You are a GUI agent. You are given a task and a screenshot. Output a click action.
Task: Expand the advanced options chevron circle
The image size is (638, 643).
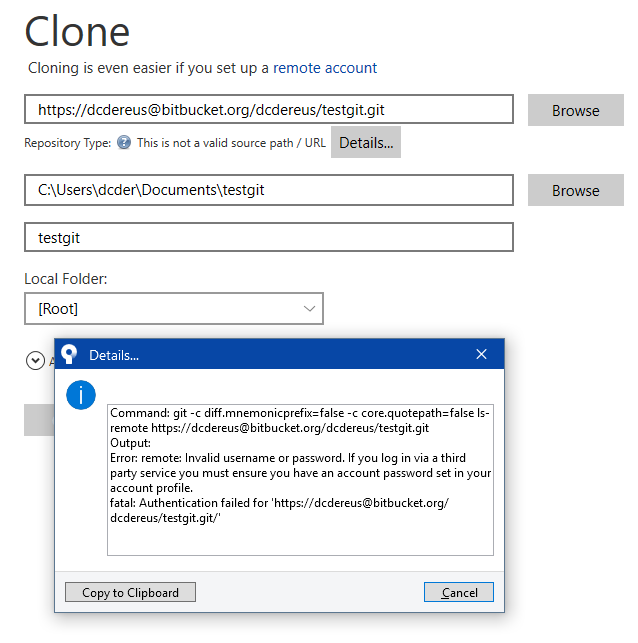pos(35,360)
